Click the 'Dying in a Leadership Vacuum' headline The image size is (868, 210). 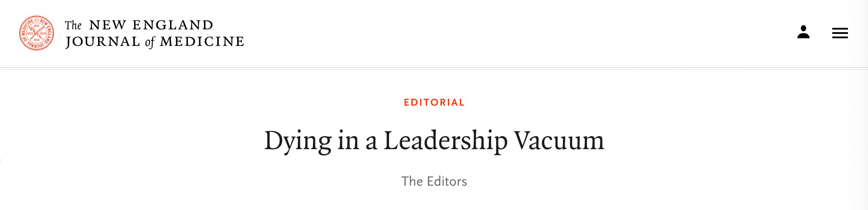tap(434, 141)
